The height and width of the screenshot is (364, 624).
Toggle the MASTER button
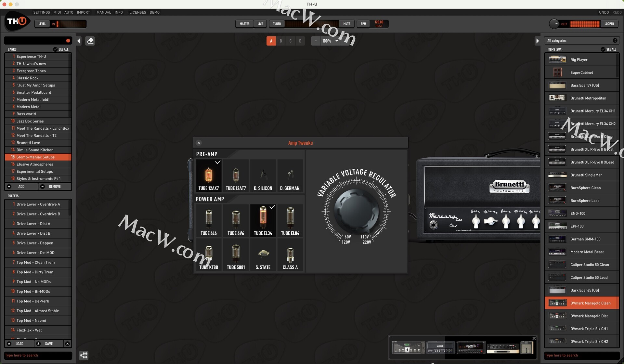(244, 24)
